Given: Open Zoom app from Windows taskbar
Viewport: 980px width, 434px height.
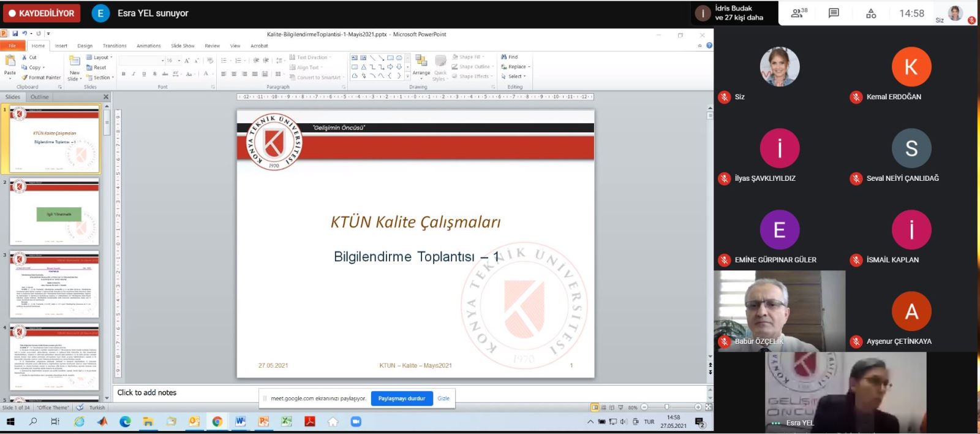Looking at the screenshot, I should coord(356,422).
